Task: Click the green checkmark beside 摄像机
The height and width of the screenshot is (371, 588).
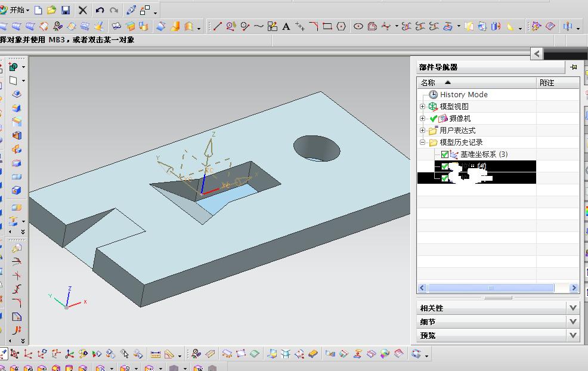Action: (x=433, y=119)
